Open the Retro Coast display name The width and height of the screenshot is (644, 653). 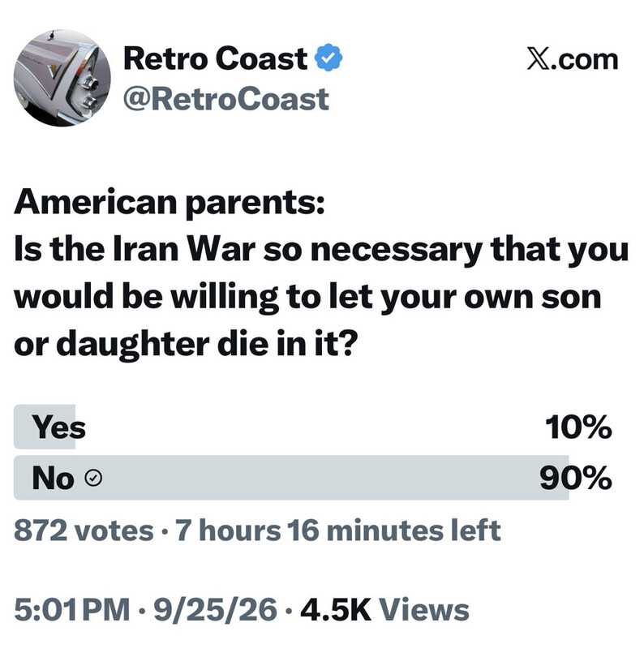[x=215, y=58]
